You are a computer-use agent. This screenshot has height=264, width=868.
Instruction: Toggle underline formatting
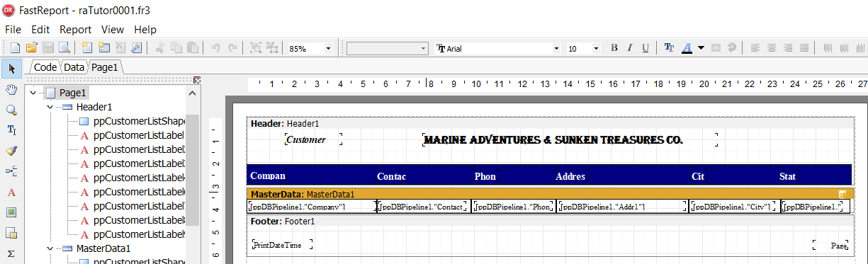tap(646, 48)
